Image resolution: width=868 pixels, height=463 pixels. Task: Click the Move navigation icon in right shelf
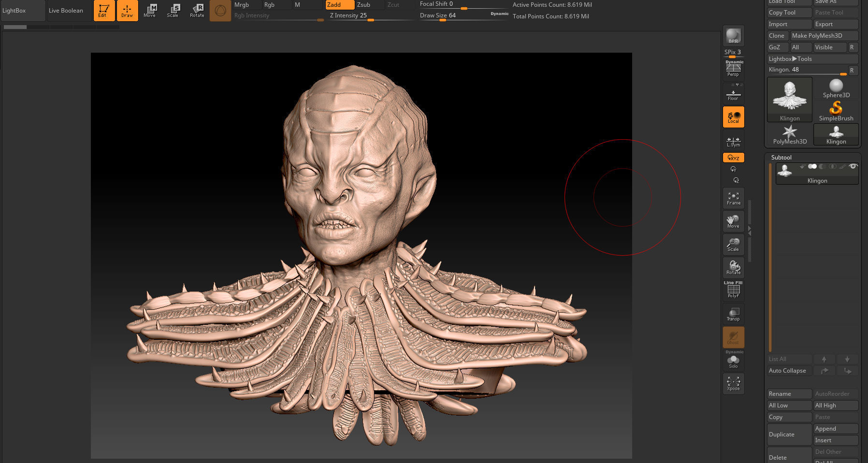click(733, 221)
